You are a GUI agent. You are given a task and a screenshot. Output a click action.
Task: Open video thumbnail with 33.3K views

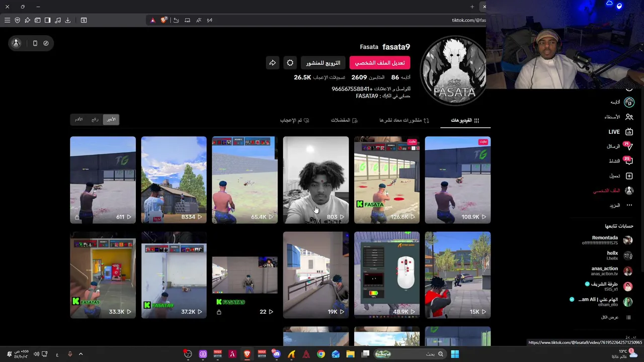point(103,275)
